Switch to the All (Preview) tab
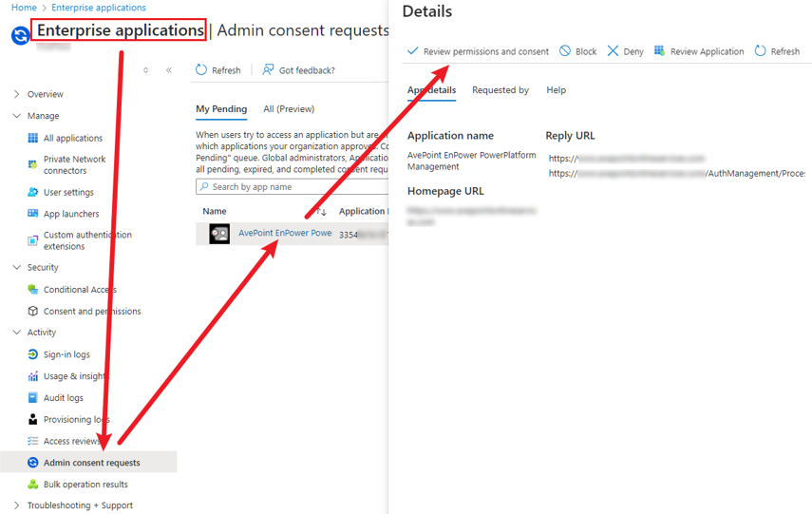The width and height of the screenshot is (812, 514). 289,109
